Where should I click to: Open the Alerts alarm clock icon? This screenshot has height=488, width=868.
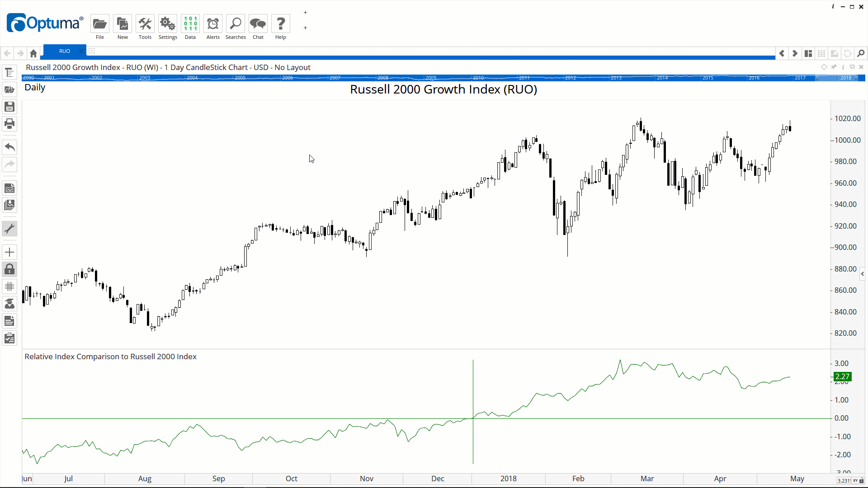[x=213, y=23]
